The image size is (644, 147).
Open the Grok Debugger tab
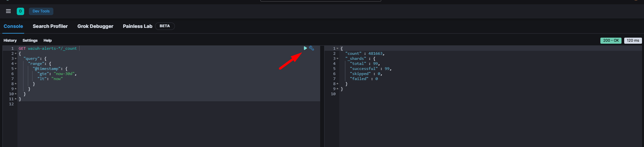tap(95, 26)
